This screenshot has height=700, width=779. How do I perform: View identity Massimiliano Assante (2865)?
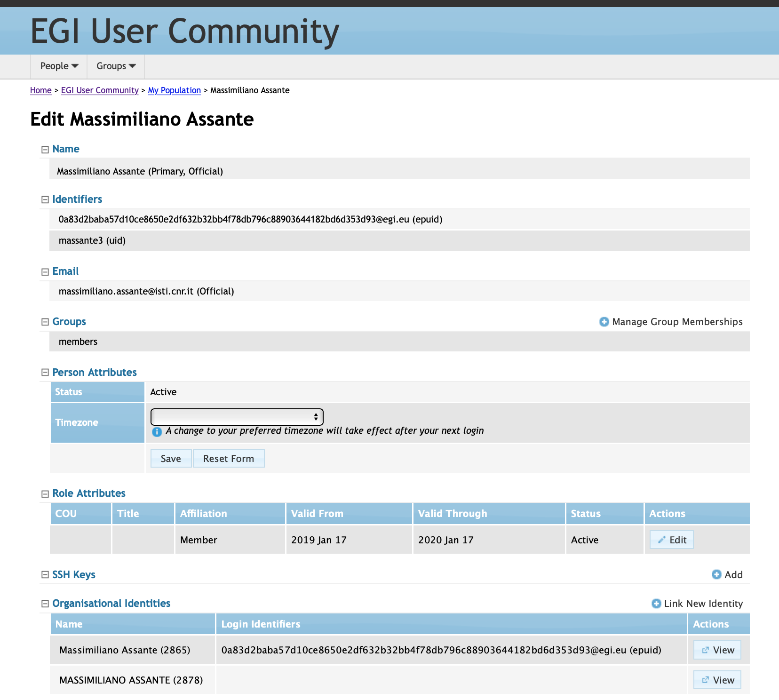(x=717, y=650)
